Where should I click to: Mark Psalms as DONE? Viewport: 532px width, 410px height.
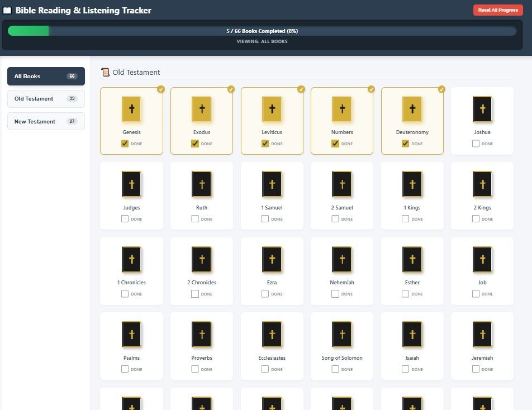click(x=125, y=369)
